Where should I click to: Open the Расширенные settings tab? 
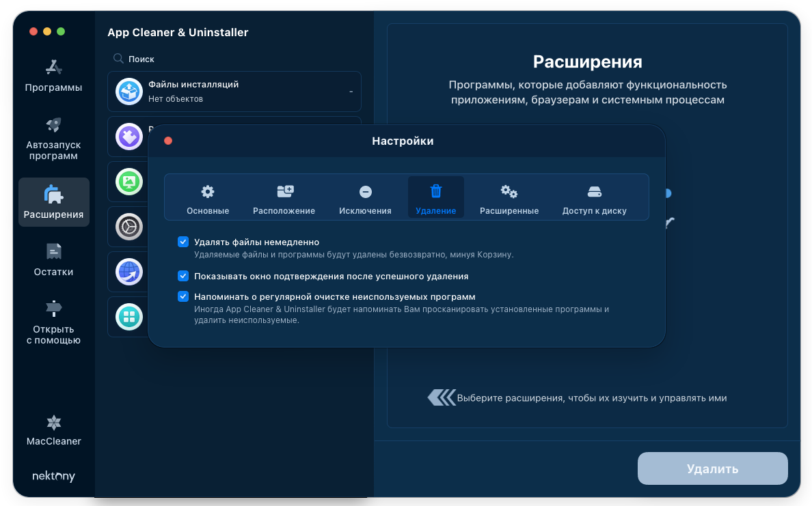coord(509,199)
